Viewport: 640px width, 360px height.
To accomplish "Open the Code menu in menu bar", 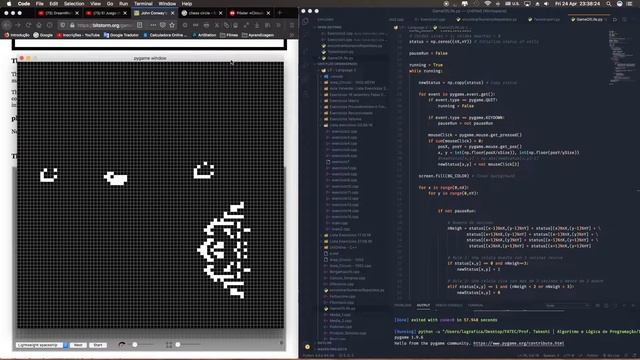I will (24, 4).
